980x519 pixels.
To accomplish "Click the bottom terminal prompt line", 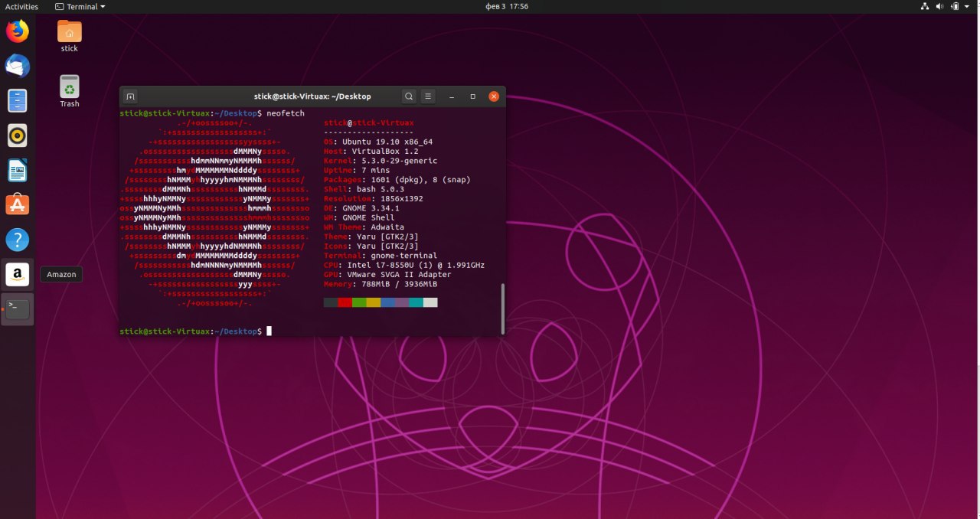I will (196, 331).
